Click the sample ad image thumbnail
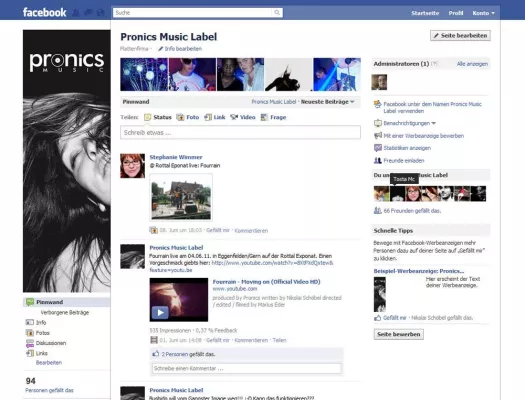525x400 pixels. click(380, 294)
